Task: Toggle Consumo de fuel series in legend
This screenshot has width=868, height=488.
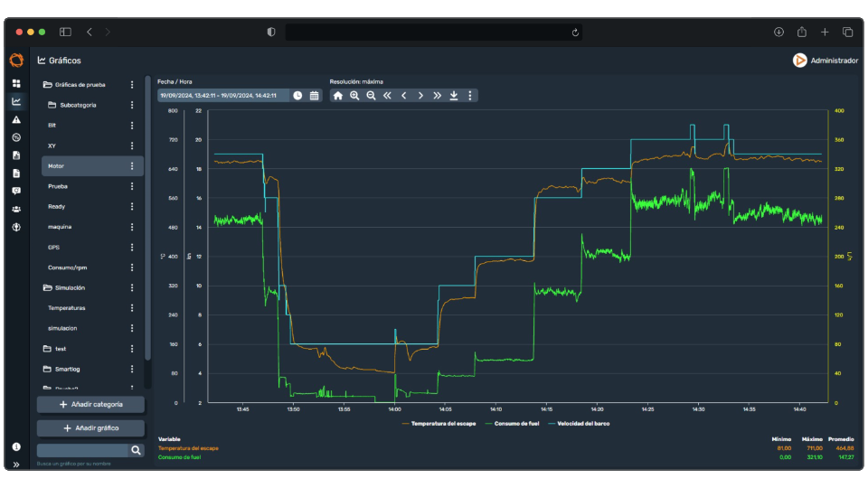Action: coord(514,423)
